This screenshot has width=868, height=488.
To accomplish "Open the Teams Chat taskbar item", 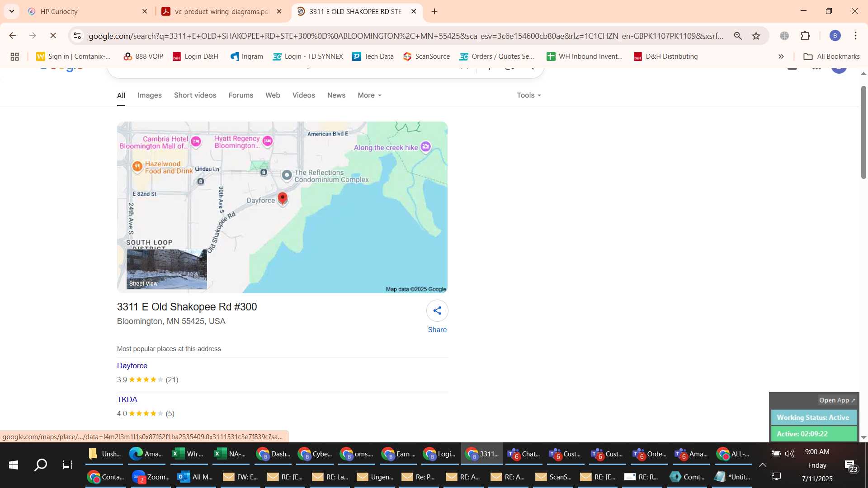I will coord(524,454).
